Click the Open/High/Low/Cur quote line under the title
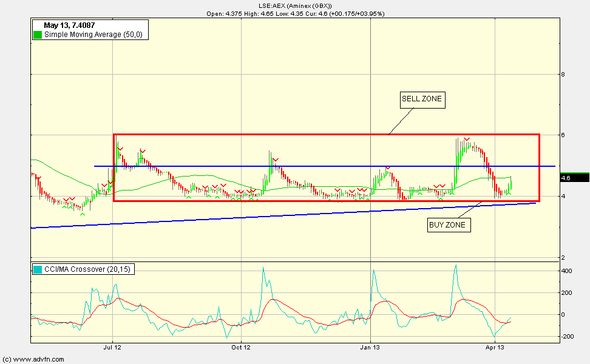Screen dimensions: 590x364 pyautogui.click(x=295, y=13)
